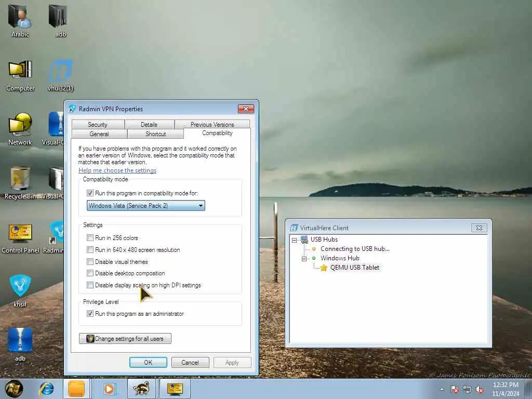Click the muted volume tray icon
This screenshot has height=399, width=532.
pyautogui.click(x=480, y=390)
